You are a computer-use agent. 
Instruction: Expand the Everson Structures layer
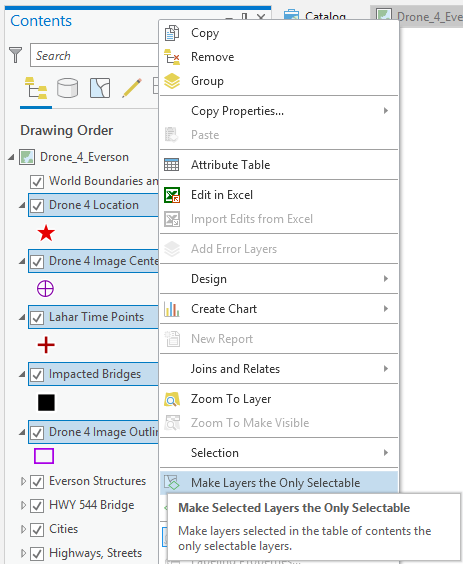tap(23, 481)
